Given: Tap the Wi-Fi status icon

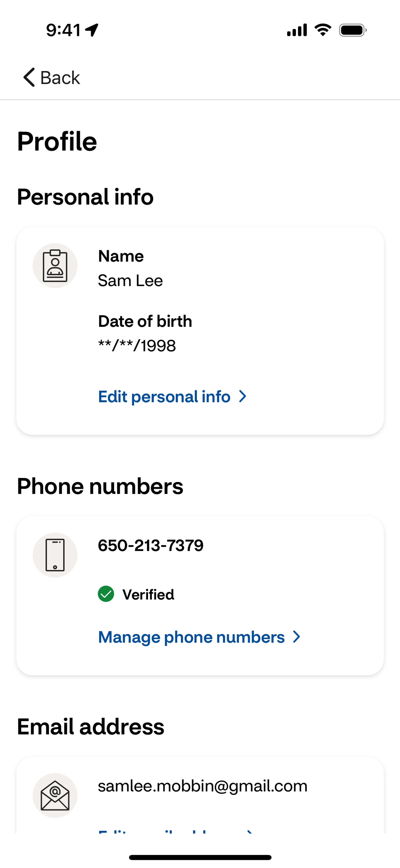Looking at the screenshot, I should [322, 30].
